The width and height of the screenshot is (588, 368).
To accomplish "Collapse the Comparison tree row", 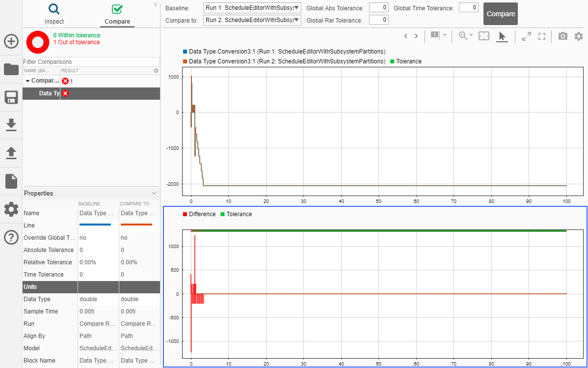I will pos(27,81).
